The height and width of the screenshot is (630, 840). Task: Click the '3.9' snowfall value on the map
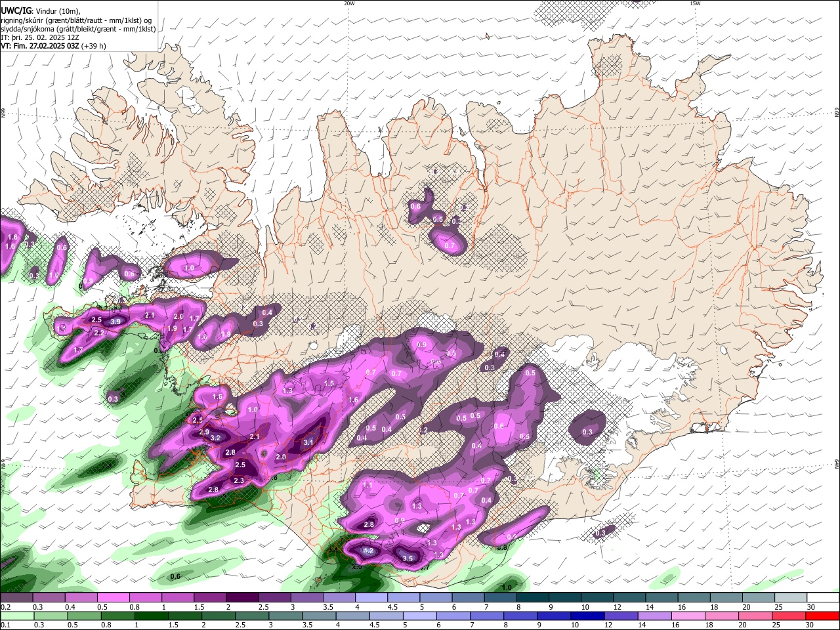115,322
